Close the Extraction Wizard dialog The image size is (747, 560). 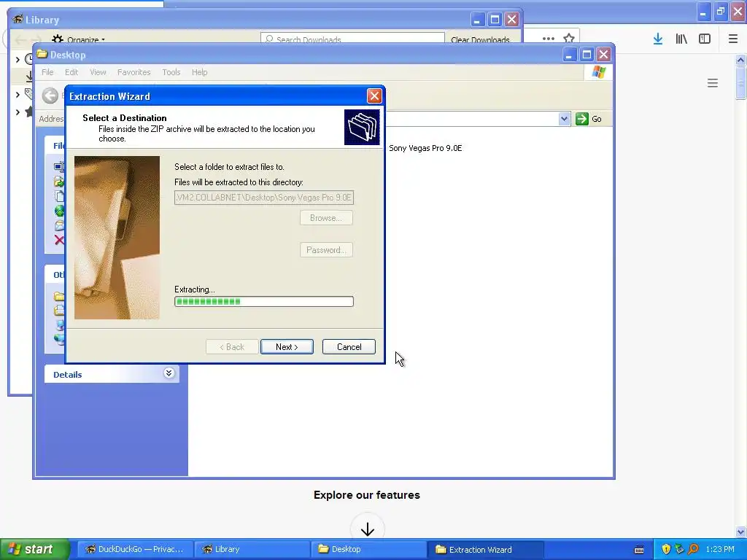pyautogui.click(x=374, y=96)
